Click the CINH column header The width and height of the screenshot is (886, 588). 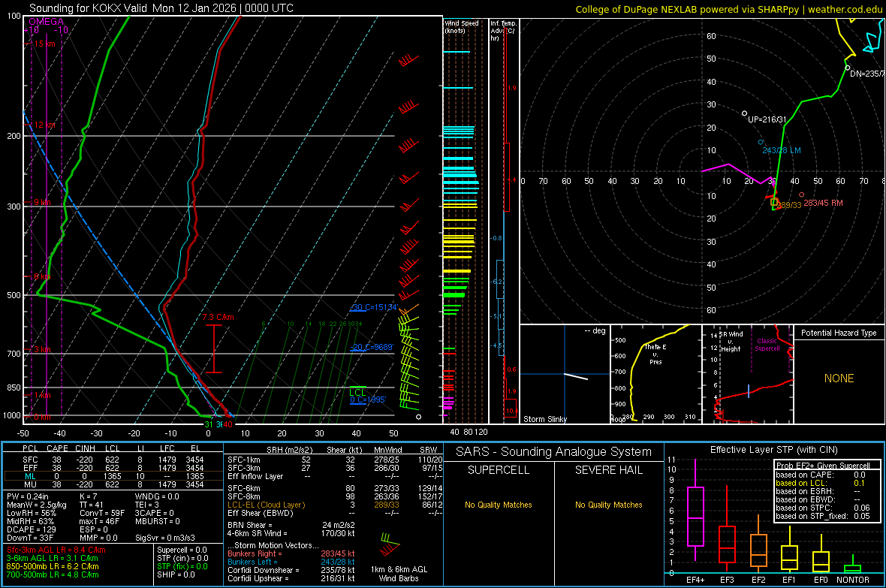pyautogui.click(x=86, y=448)
